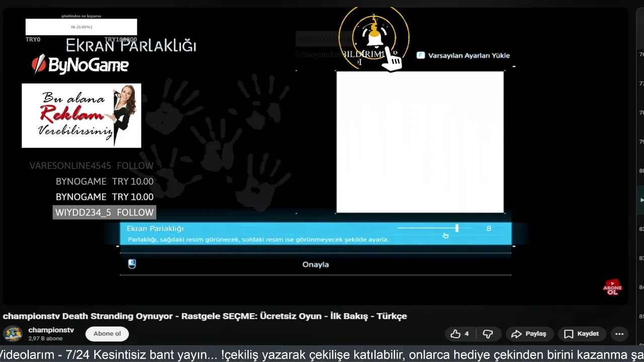This screenshot has height=362, width=644.
Task: Open the championstv channel name link
Action: (51, 330)
